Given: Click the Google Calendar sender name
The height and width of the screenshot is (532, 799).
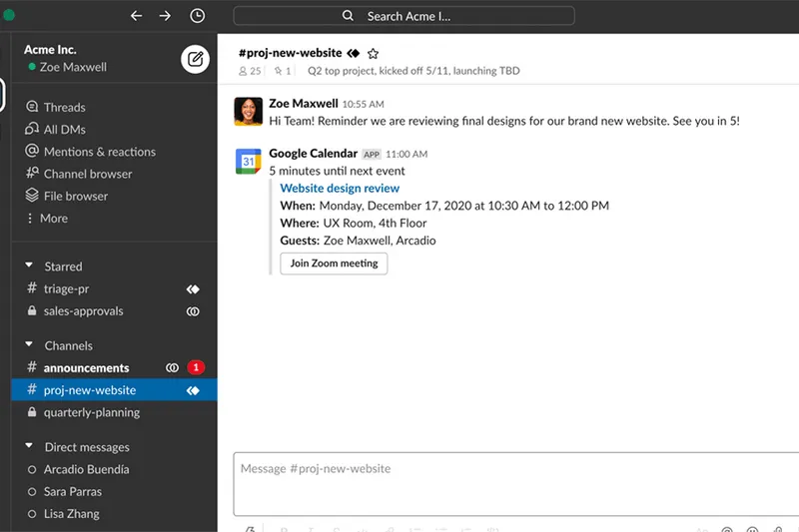Looking at the screenshot, I should click(x=313, y=154).
